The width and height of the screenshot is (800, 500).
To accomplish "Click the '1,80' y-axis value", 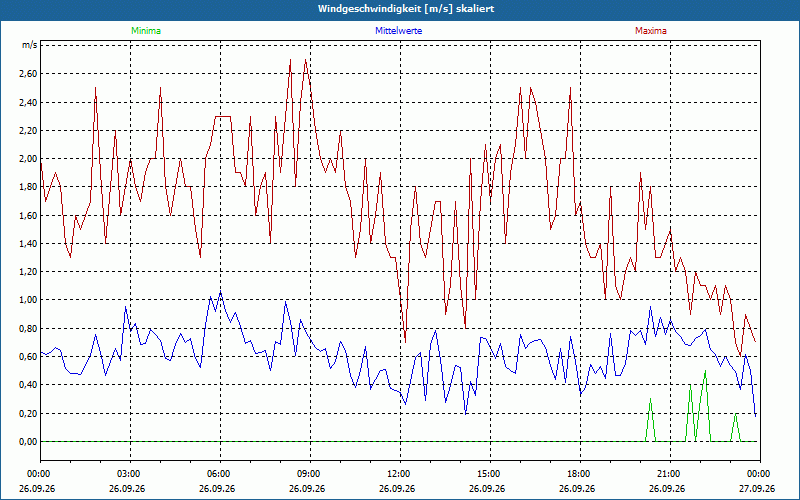I will (x=28, y=187).
